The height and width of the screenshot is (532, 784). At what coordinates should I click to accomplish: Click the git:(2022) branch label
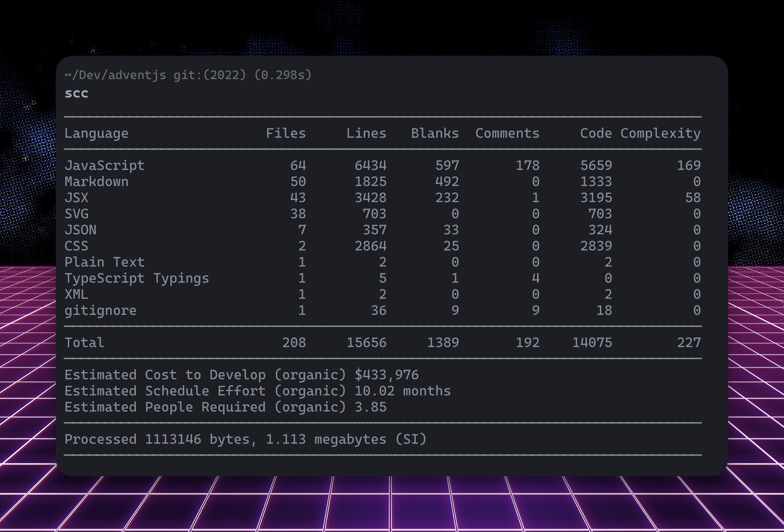209,75
